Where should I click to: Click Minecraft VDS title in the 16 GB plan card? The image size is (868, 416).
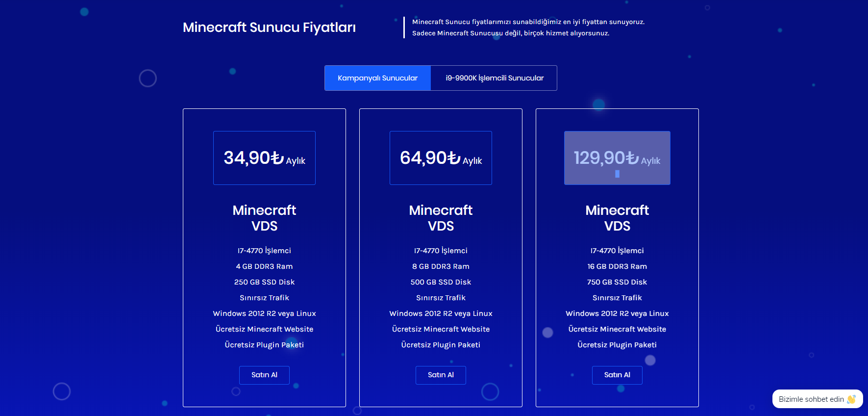pos(617,218)
